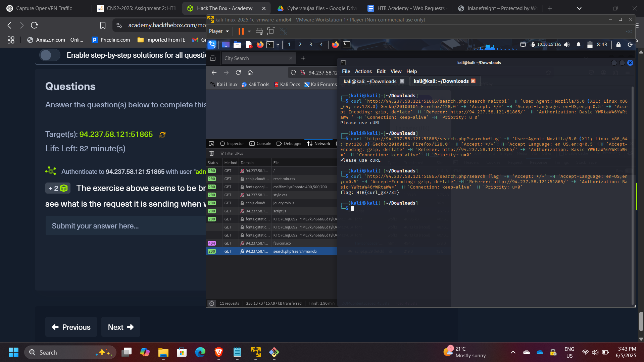This screenshot has width=644, height=362.
Task: Open the Kali applications menu (dragon icon)
Action: click(x=212, y=44)
